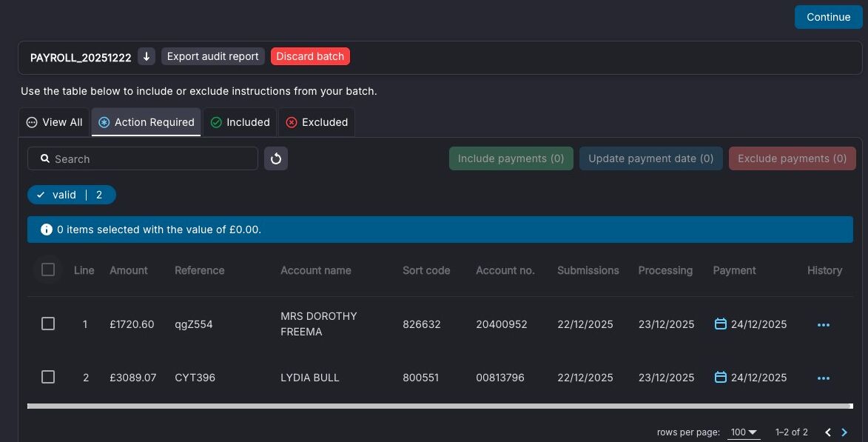The image size is (868, 442).
Task: Click sort code 826632
Action: (x=421, y=324)
